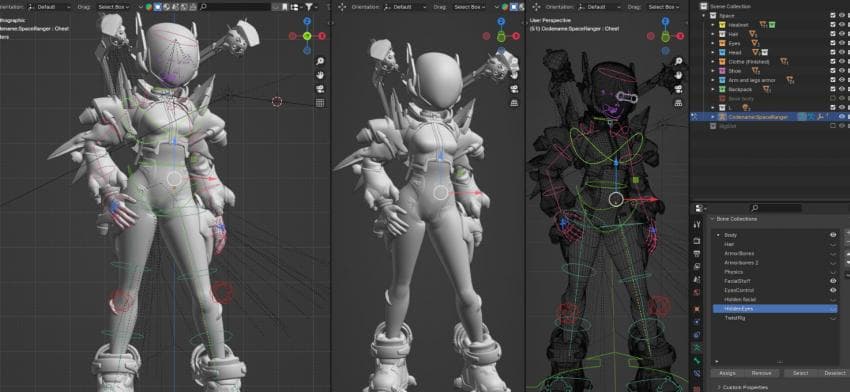Click the Deselect button
This screenshot has height=392, width=850.
pyautogui.click(x=834, y=373)
